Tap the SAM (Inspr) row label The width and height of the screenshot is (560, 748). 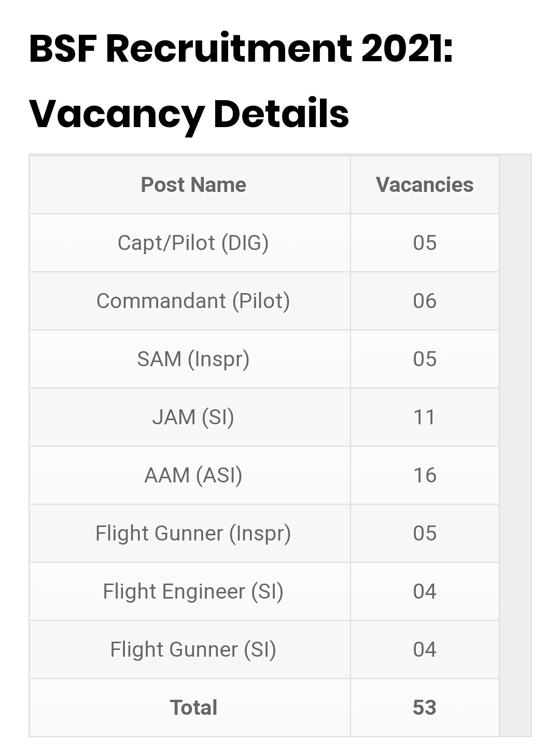coord(193,359)
